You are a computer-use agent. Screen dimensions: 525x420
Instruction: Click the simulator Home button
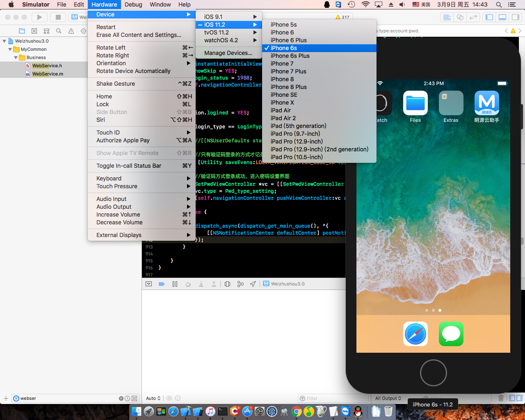(433, 373)
